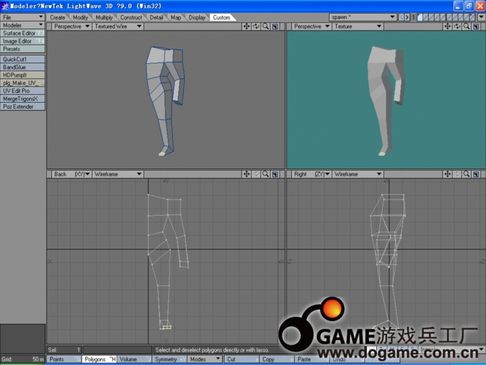Click the LightWave Modeler title bar logo
The image size is (486, 365).
(4, 6)
